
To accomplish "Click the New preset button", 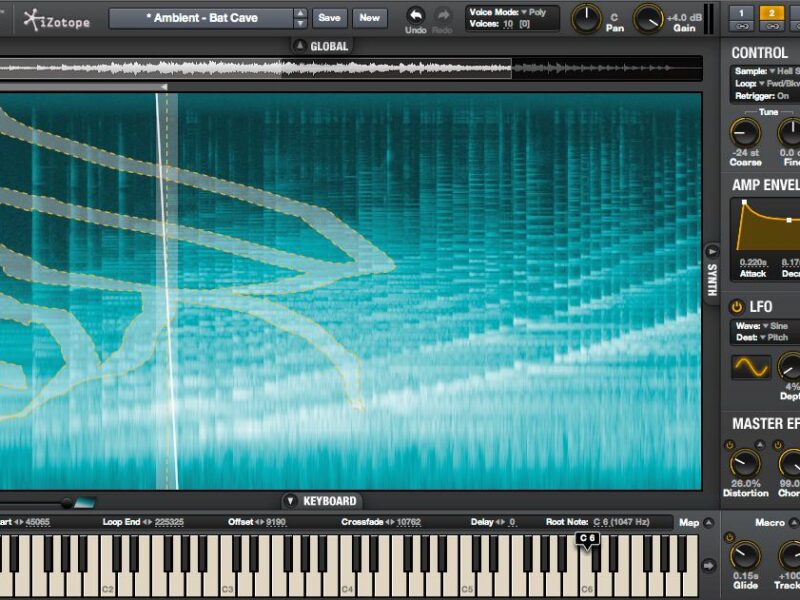I will [x=370, y=18].
